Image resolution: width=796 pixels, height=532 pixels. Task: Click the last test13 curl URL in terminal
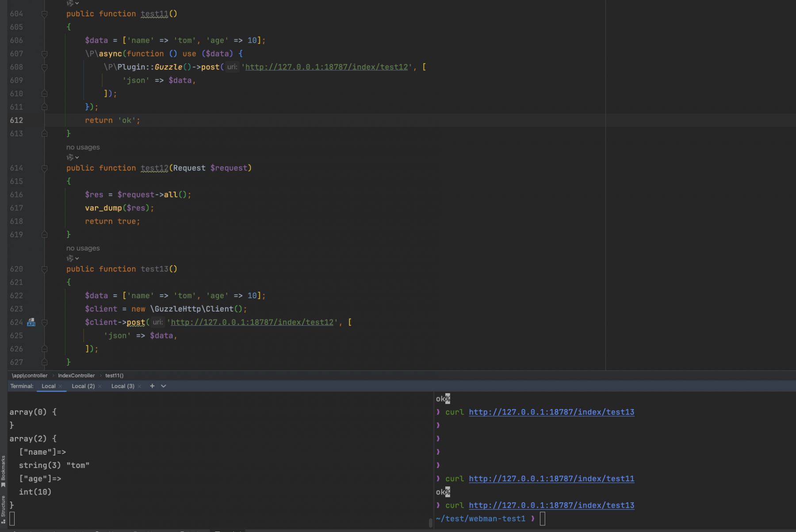coord(551,505)
